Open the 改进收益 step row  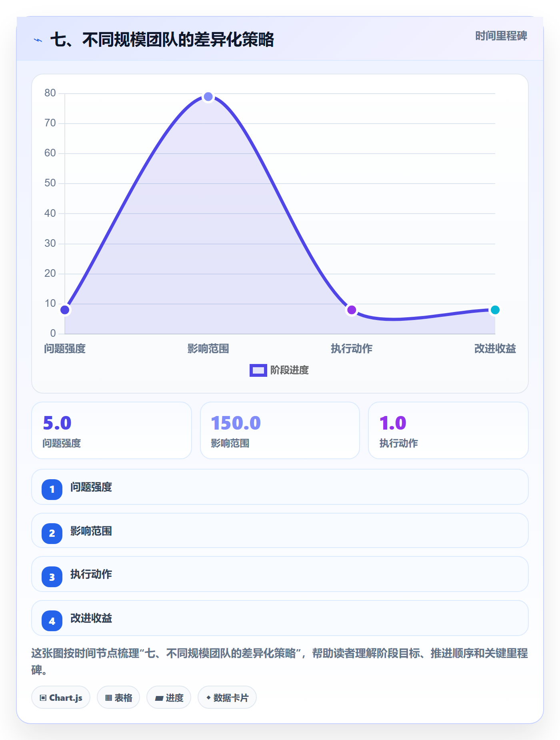pyautogui.click(x=280, y=618)
